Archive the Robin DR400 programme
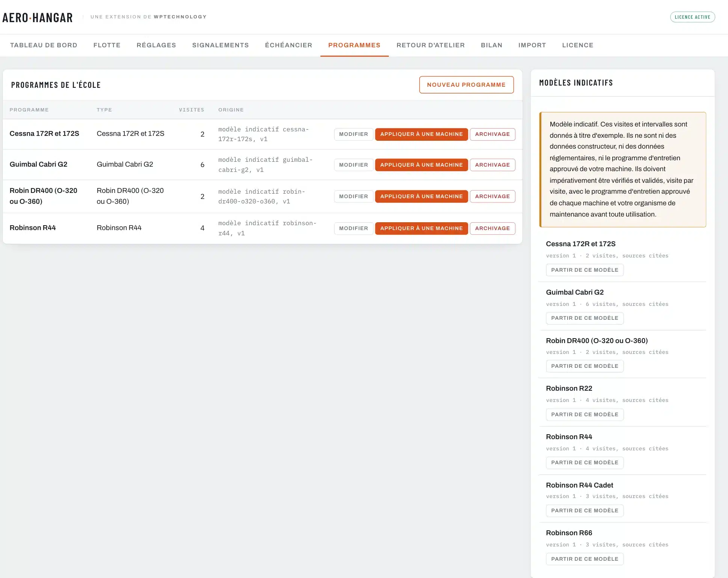728x578 pixels. (x=492, y=196)
